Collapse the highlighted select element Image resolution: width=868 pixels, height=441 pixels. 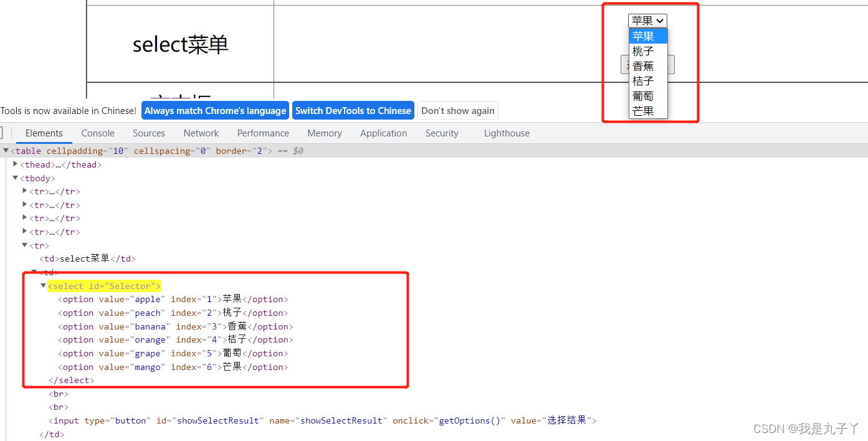click(43, 285)
